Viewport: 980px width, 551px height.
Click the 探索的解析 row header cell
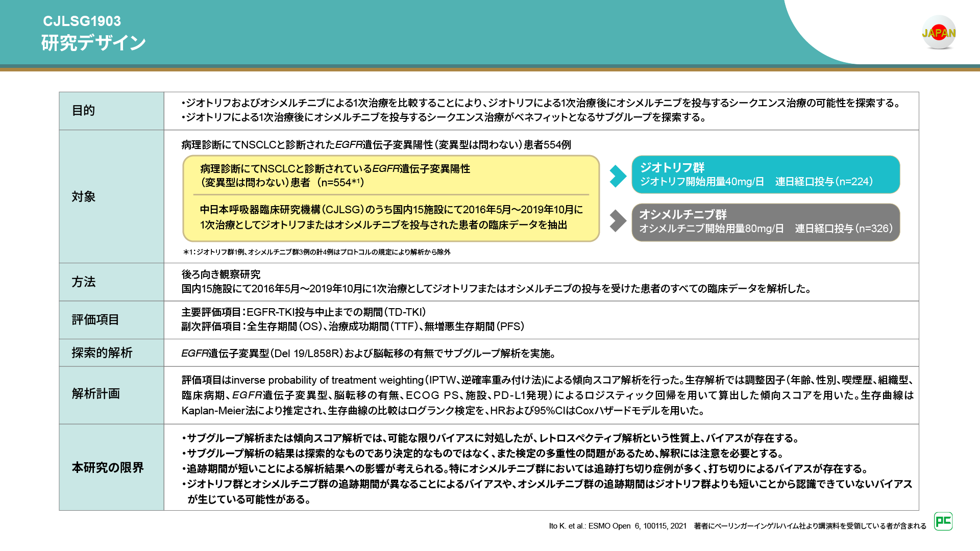(111, 353)
